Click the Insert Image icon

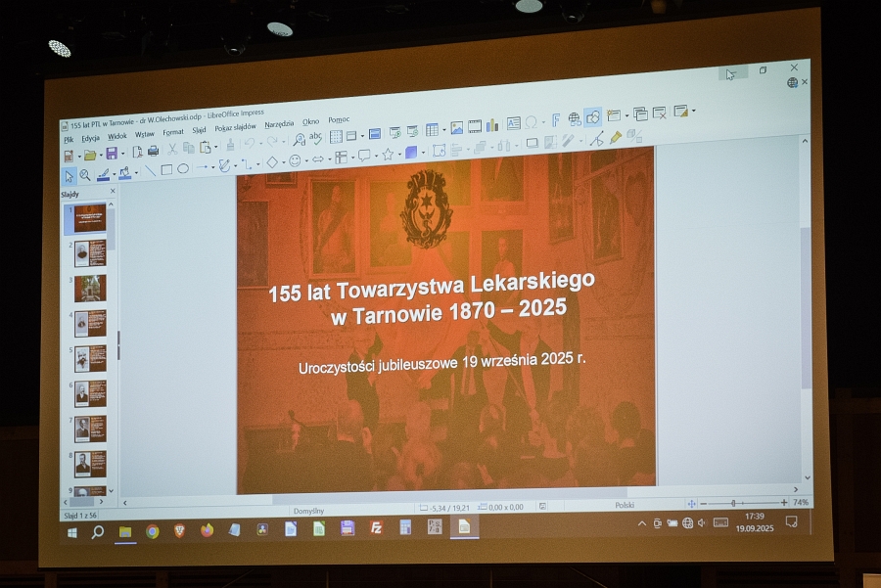[x=456, y=127]
